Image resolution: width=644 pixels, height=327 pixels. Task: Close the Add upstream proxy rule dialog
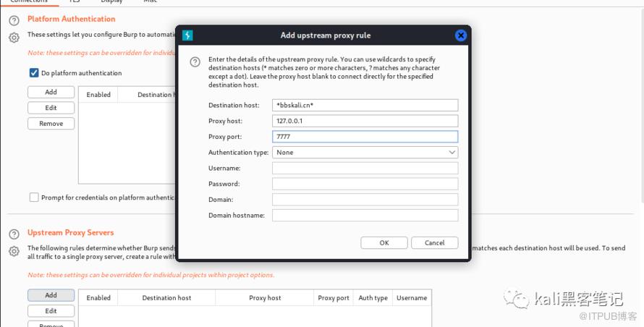pyautogui.click(x=461, y=35)
